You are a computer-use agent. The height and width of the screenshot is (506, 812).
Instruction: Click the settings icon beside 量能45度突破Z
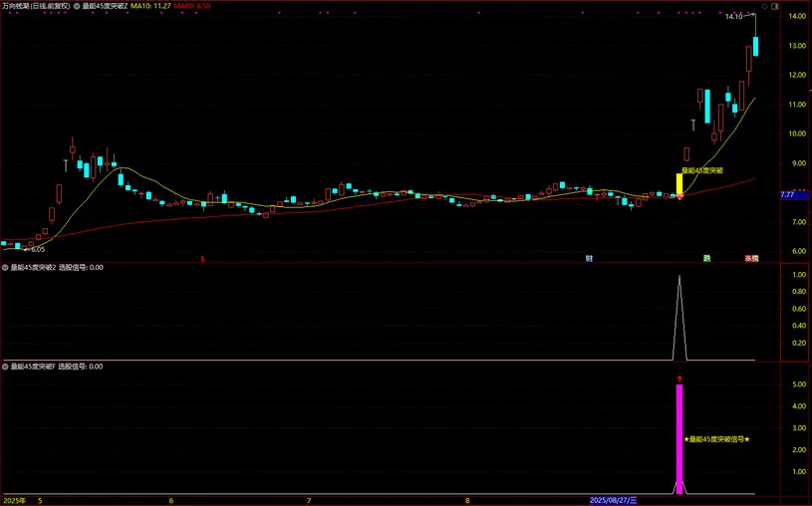78,5
